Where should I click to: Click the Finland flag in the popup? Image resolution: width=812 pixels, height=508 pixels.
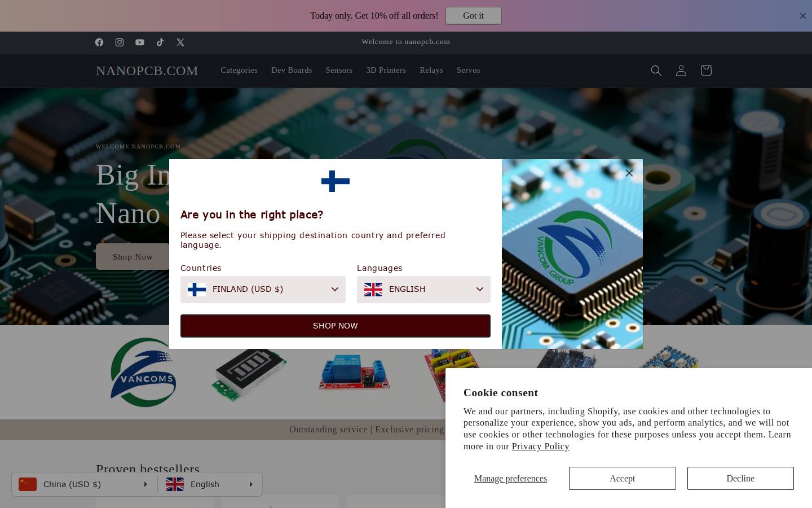pyautogui.click(x=336, y=181)
